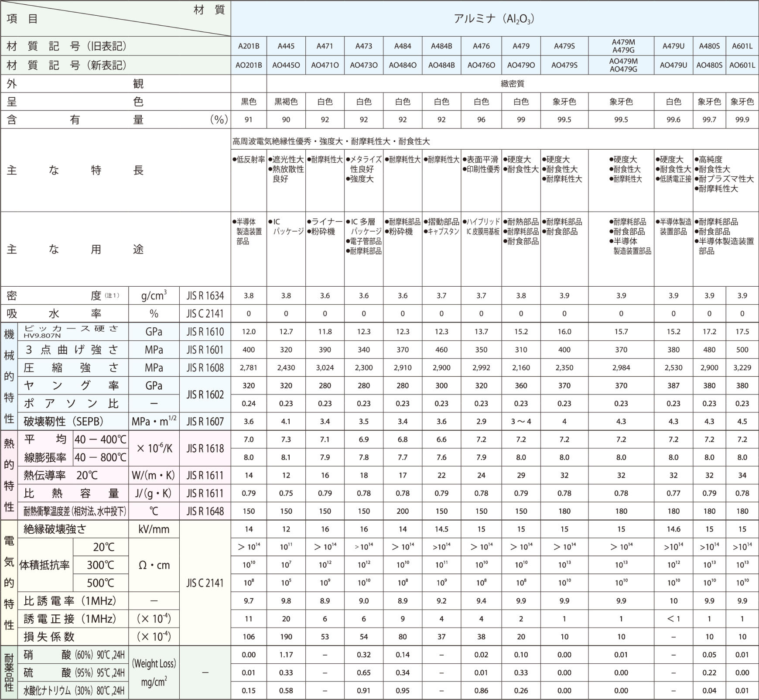Click compressive strength value 3,229

click(742, 367)
